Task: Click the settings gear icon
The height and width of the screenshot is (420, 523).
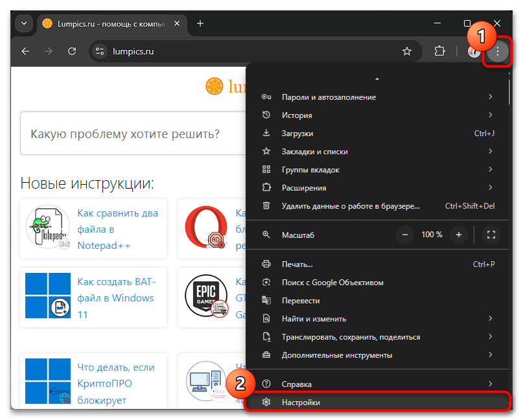Action: pyautogui.click(x=266, y=402)
